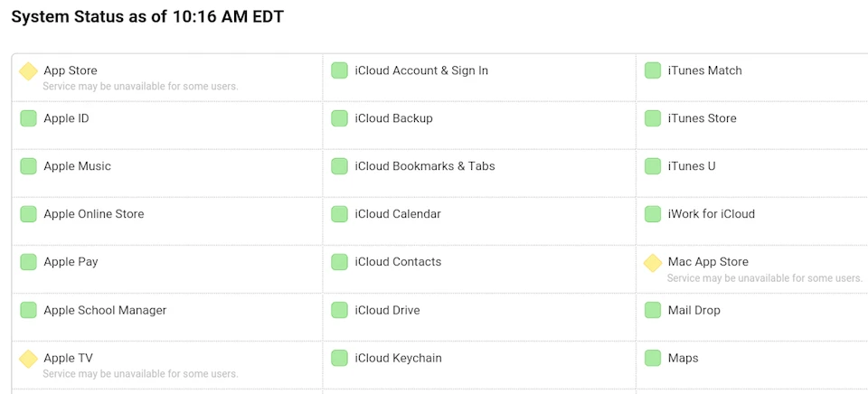
Task: Click the Mail Drop label
Action: tap(693, 310)
